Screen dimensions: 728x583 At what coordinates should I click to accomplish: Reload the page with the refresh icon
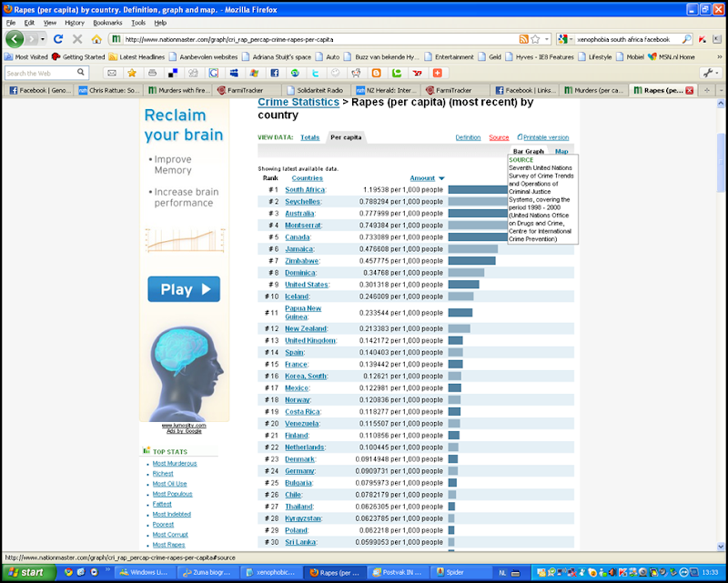(58, 39)
